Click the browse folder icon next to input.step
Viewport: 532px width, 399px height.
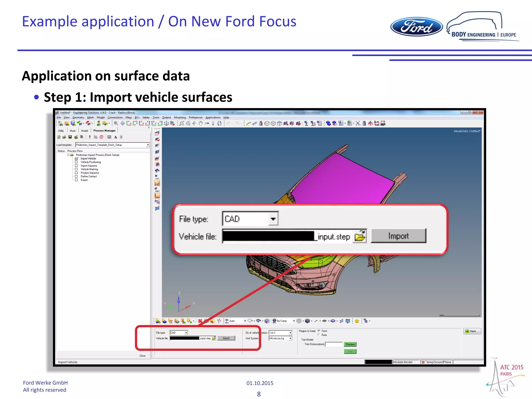[x=214, y=338]
